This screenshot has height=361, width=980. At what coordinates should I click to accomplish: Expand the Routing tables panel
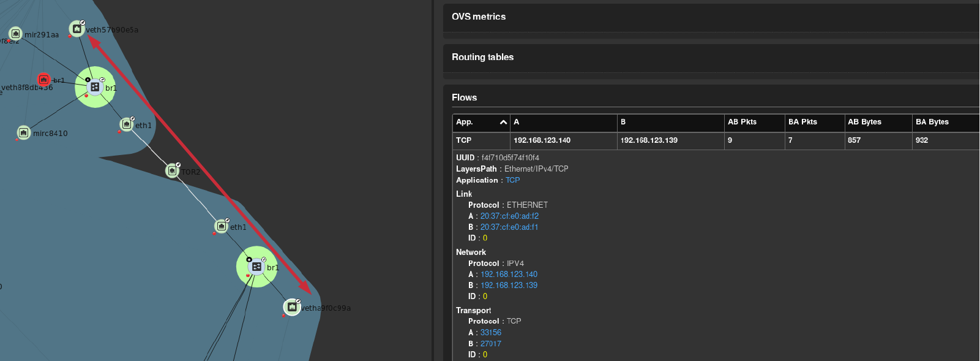point(482,57)
